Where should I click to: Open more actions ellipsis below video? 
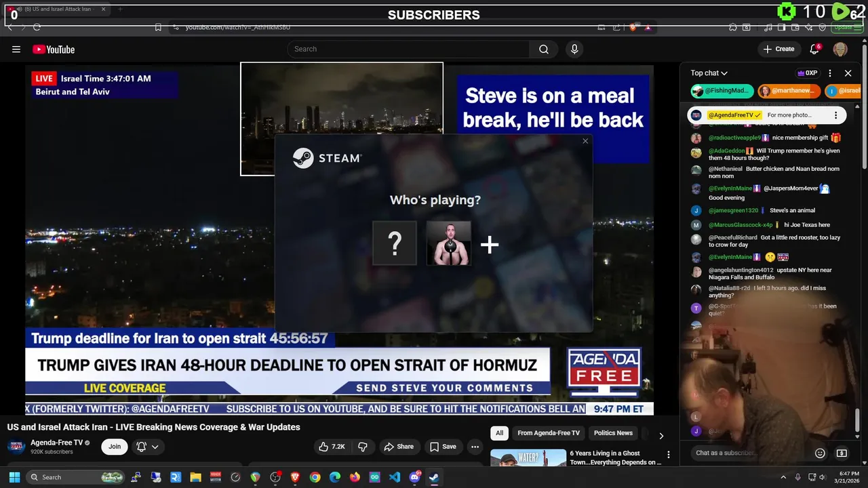(475, 447)
